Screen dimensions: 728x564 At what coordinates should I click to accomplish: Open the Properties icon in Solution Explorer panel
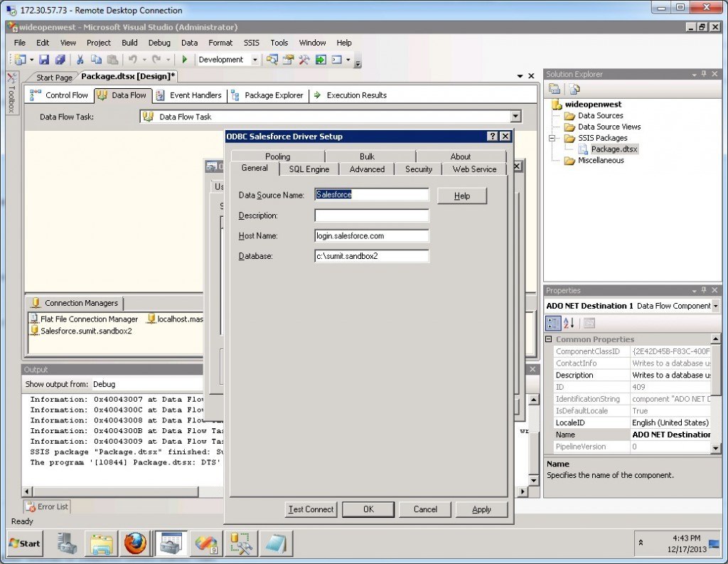555,89
